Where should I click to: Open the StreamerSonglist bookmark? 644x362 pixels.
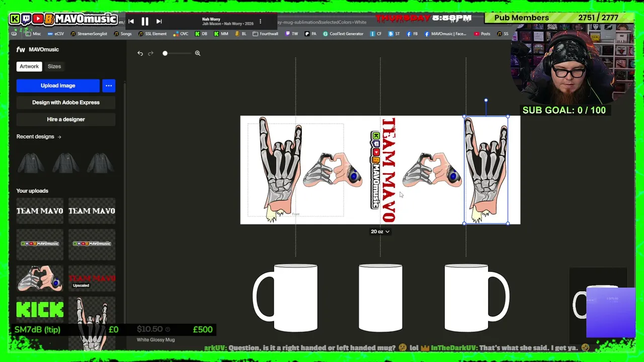click(x=89, y=34)
